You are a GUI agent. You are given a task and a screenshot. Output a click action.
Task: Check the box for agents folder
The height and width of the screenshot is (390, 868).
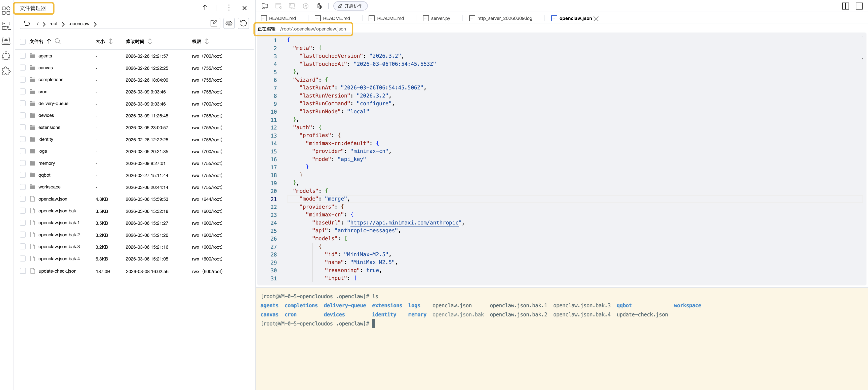tap(23, 56)
